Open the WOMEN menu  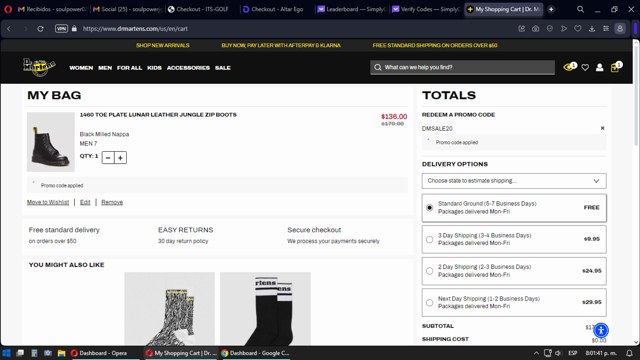(81, 68)
